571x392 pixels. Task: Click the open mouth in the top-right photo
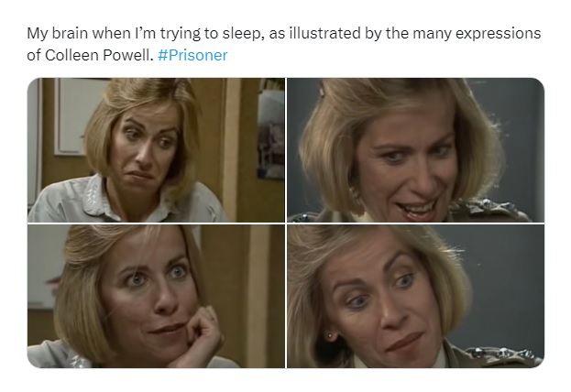tap(417, 210)
